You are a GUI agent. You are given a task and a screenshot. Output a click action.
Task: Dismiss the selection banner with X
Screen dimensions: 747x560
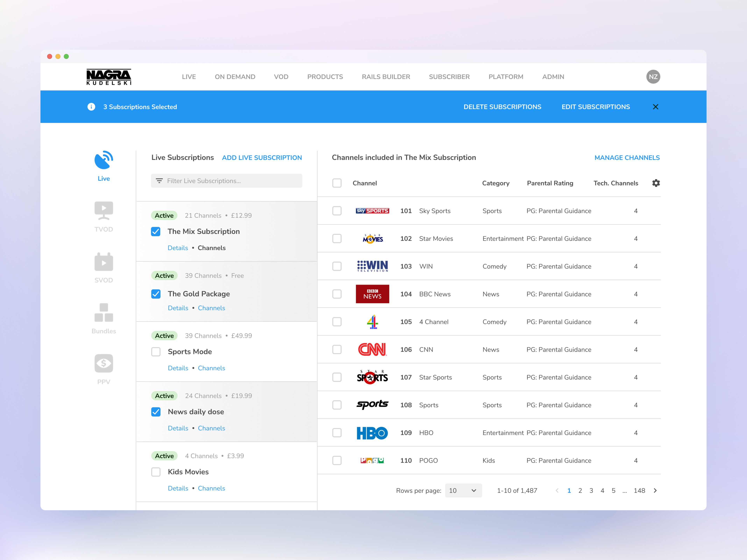pos(656,107)
